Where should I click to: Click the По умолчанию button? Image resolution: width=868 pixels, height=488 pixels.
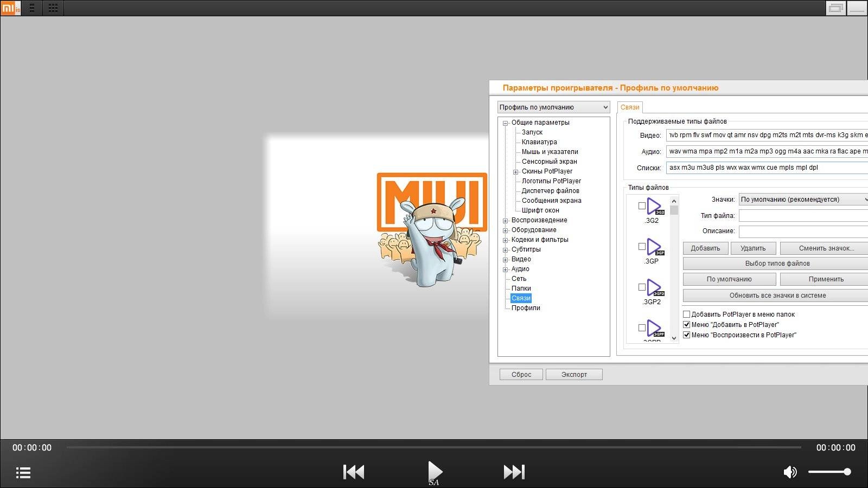(729, 279)
